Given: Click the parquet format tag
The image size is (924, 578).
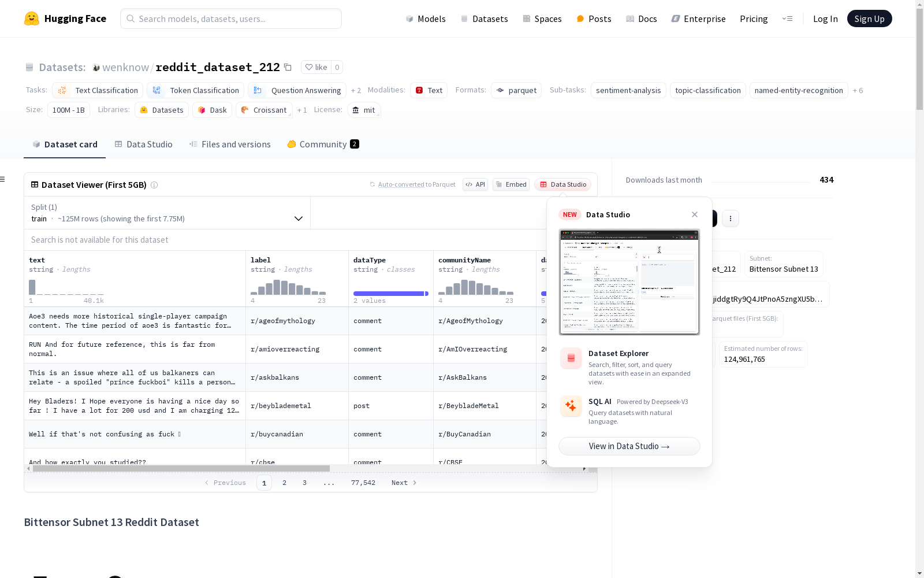Looking at the screenshot, I should coord(516,90).
